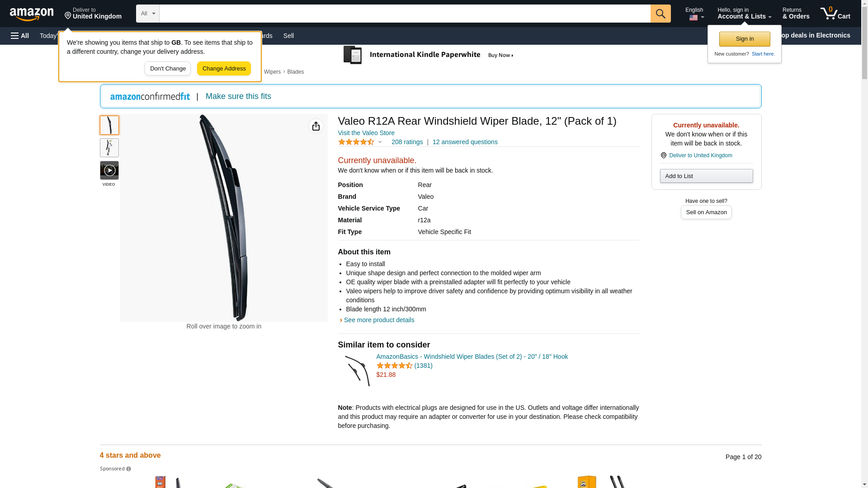Click the magnifying glass search button
Screen dimensions: 868x488
tap(660, 14)
